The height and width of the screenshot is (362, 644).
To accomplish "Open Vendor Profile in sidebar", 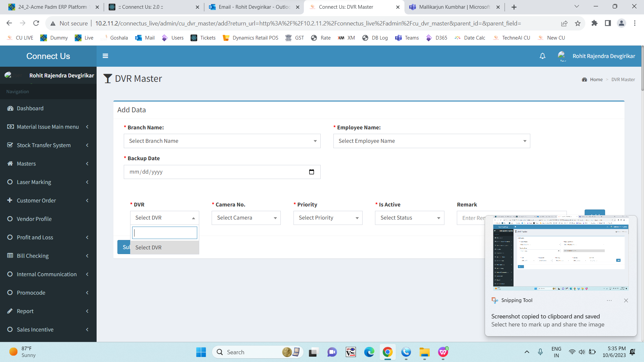I will pyautogui.click(x=48, y=219).
